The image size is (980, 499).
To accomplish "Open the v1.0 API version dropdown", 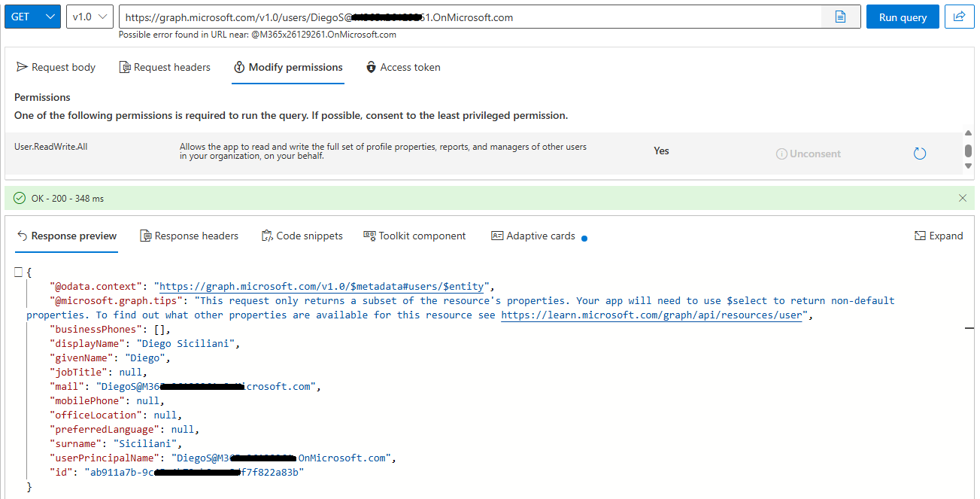I will point(90,17).
